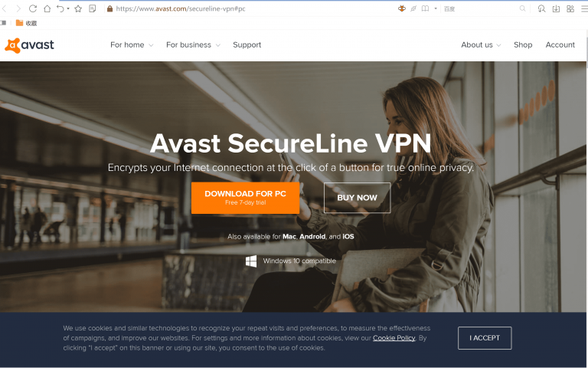Click the reading mode book icon
The image size is (588, 368).
coord(425,8)
